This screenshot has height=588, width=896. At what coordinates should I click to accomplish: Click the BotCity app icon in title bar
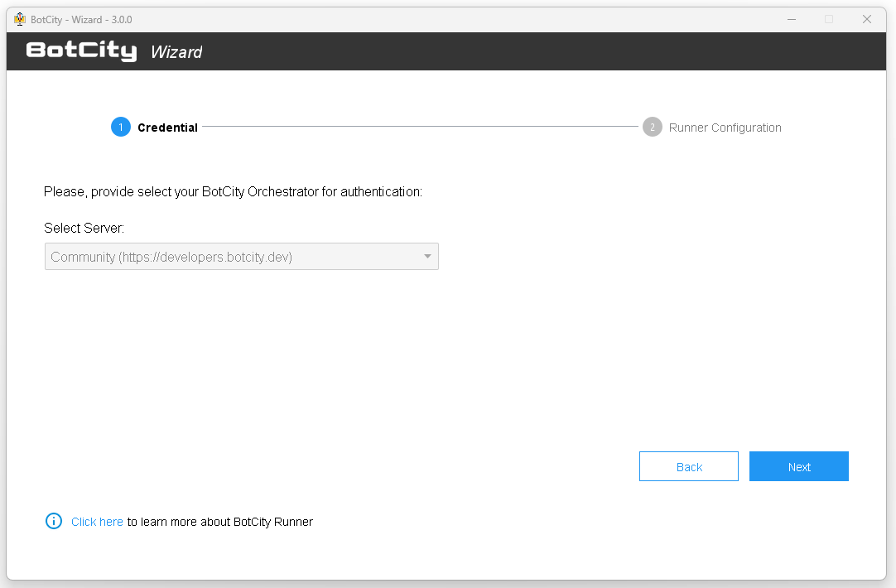[20, 19]
